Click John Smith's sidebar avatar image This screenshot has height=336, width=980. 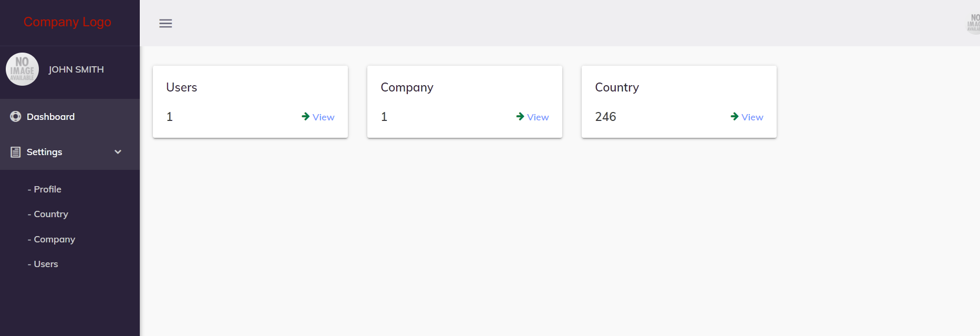tap(22, 69)
